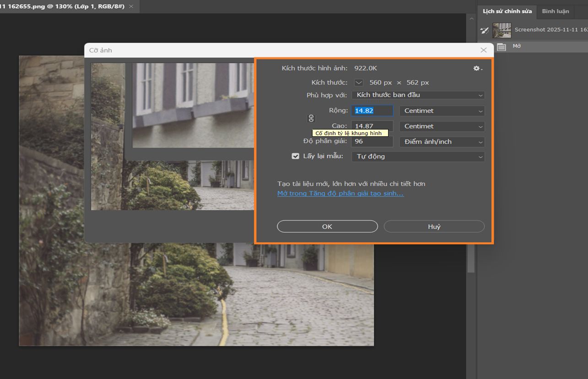This screenshot has height=379, width=588.
Task: Open the Lấy lại mẫu Tự động dropdown
Action: point(418,156)
